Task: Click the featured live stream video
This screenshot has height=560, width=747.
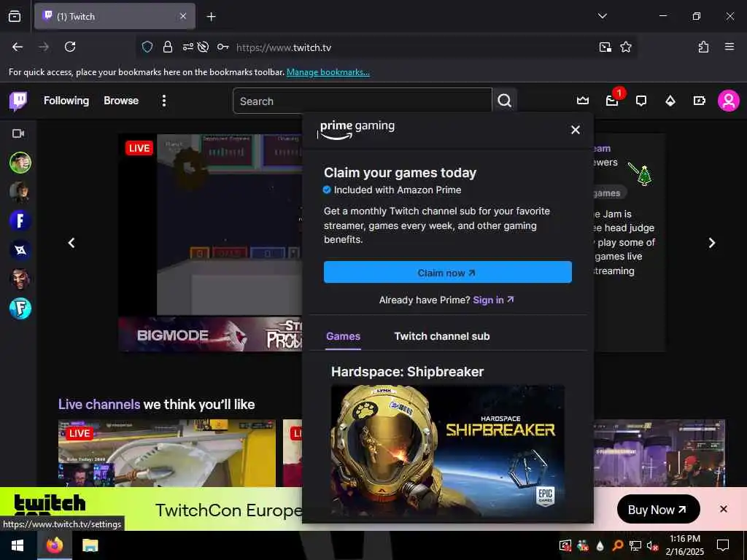Action: [x=210, y=225]
